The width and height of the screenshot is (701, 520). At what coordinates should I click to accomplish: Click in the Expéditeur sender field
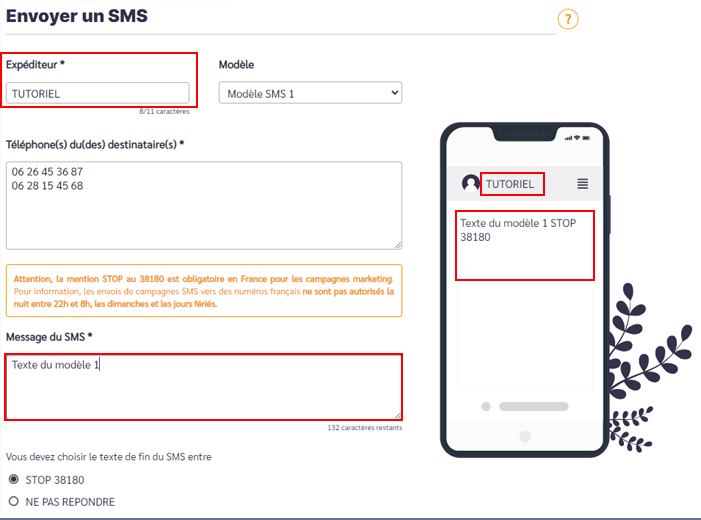[x=97, y=94]
